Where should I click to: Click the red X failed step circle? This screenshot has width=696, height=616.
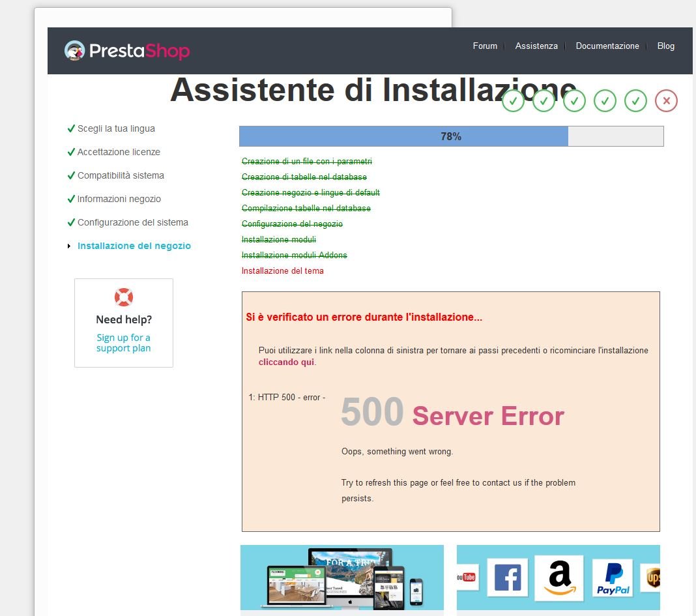[666, 101]
